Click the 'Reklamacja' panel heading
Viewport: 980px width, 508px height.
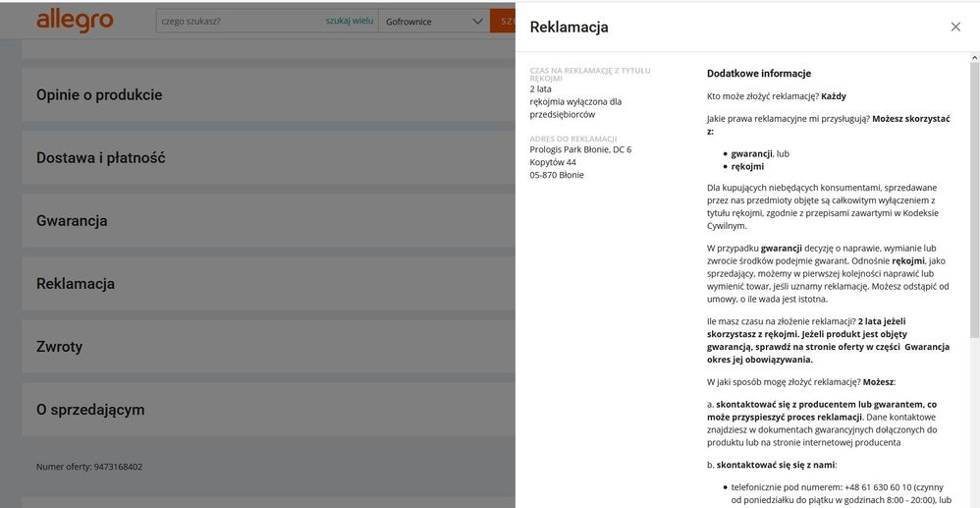click(x=569, y=28)
